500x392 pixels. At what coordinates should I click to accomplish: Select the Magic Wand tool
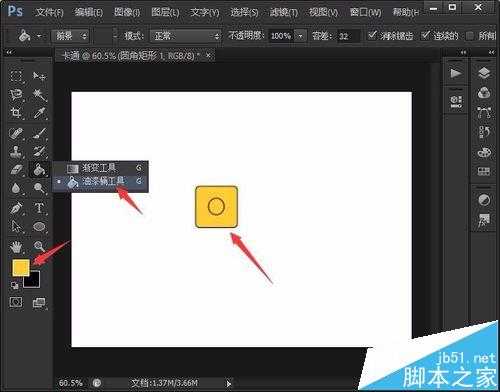click(x=39, y=95)
